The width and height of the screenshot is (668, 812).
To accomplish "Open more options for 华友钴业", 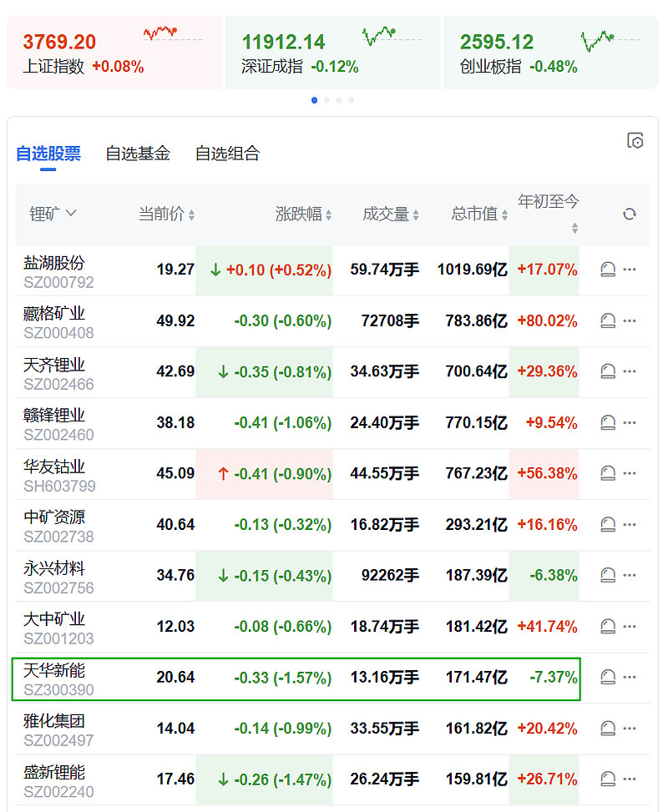I will click(630, 473).
